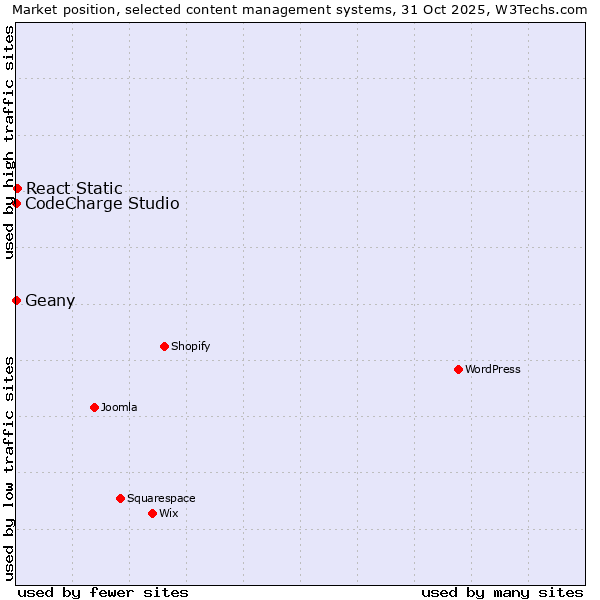Select the Shopify text label
The image size is (600, 600).
click(191, 346)
